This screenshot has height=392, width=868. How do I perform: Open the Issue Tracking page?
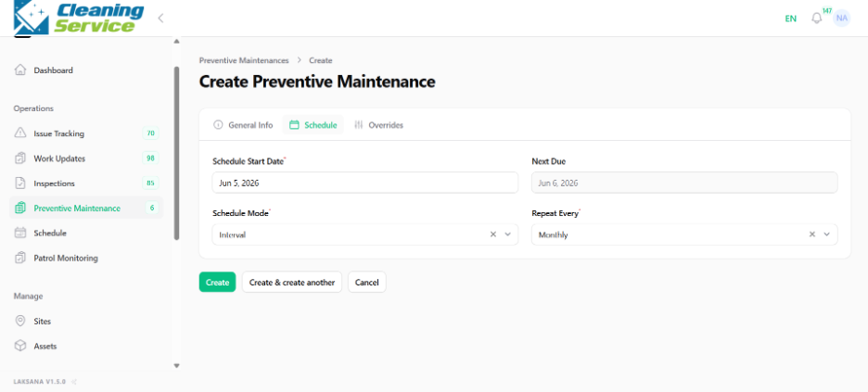coord(86,133)
